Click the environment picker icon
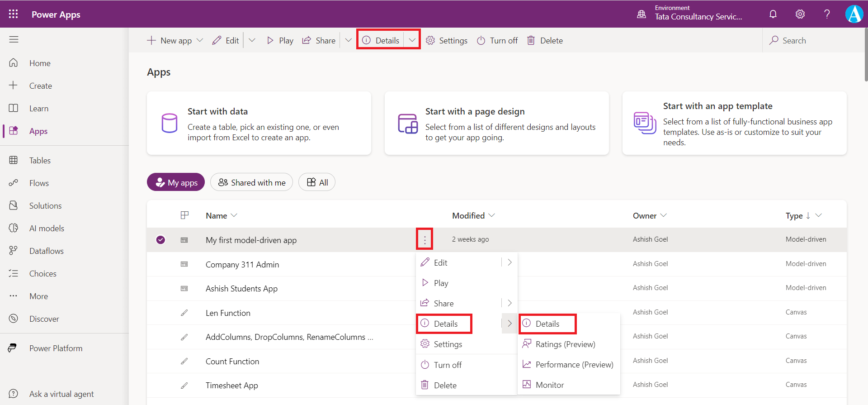This screenshot has height=405, width=868. (x=642, y=14)
